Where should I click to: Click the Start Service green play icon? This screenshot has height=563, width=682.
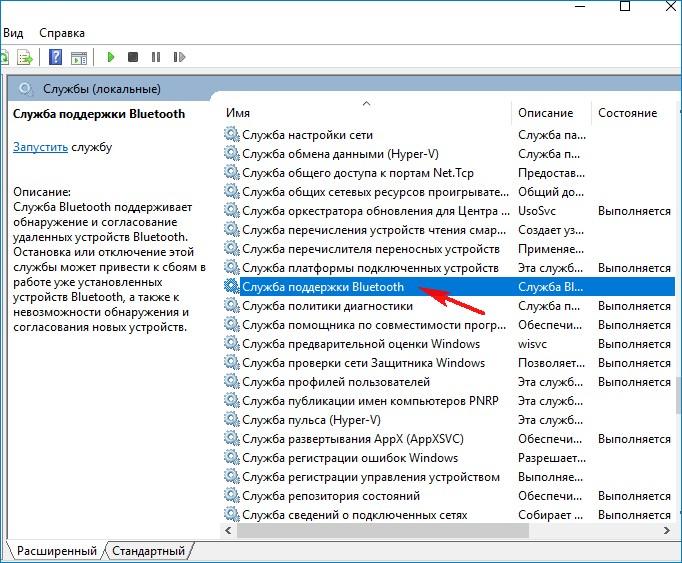[x=111, y=57]
